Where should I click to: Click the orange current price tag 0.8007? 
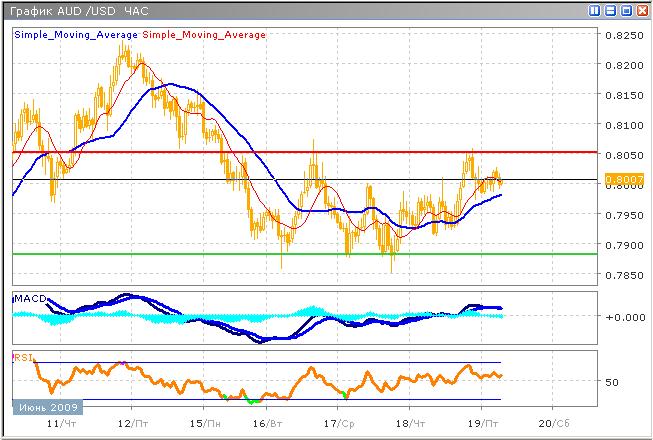click(x=622, y=181)
